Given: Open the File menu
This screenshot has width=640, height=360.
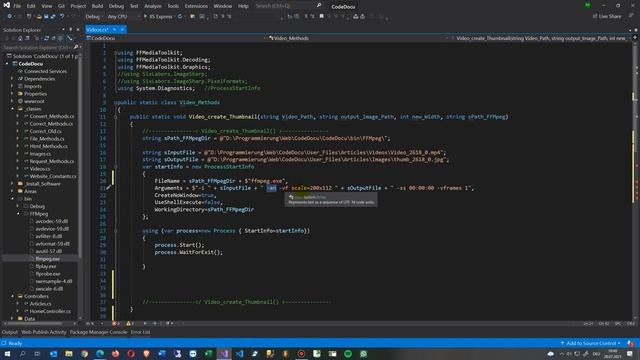Looking at the screenshot, I should [x=17, y=6].
